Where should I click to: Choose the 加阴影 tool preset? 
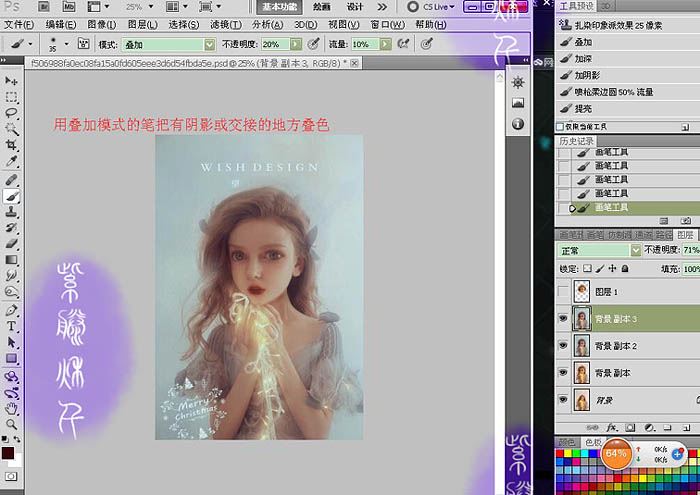point(627,75)
